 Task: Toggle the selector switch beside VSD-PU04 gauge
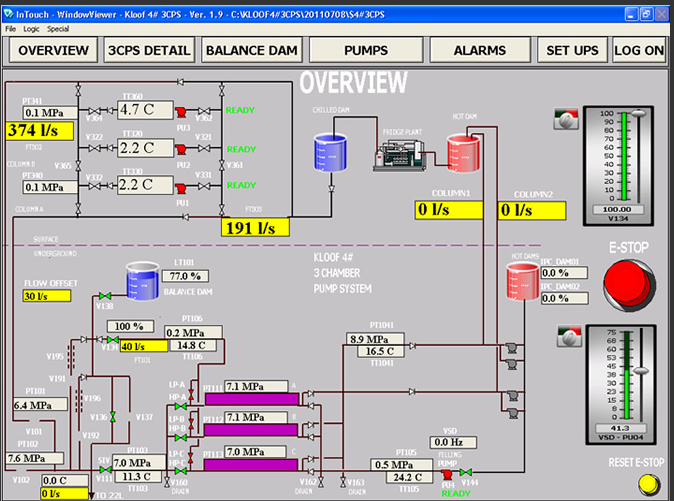pos(569,336)
